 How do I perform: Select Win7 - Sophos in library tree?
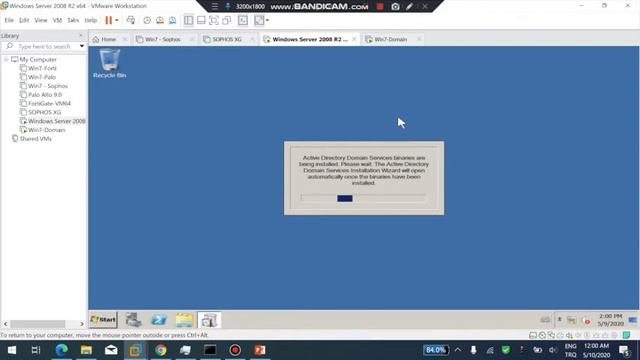pyautogui.click(x=48, y=86)
